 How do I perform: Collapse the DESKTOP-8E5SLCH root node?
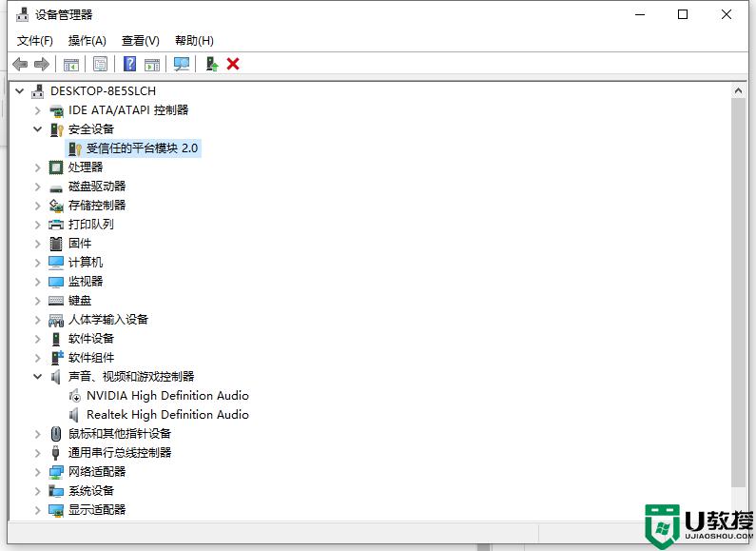[x=20, y=90]
